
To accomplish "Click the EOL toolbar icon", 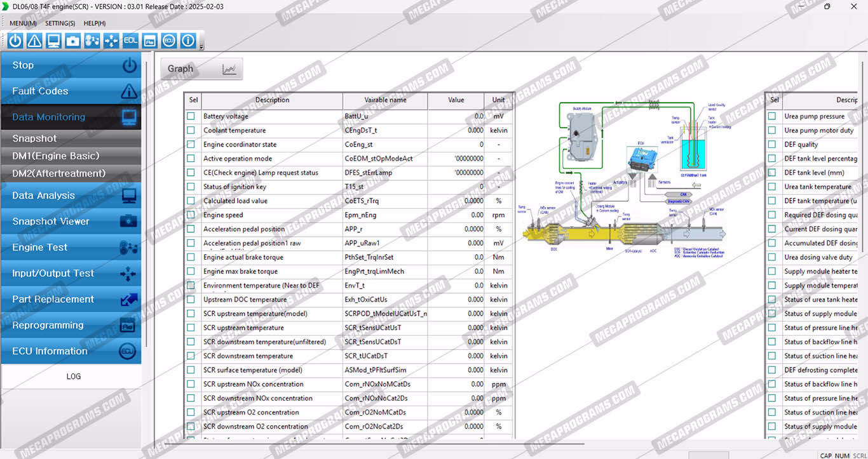I will [x=130, y=41].
